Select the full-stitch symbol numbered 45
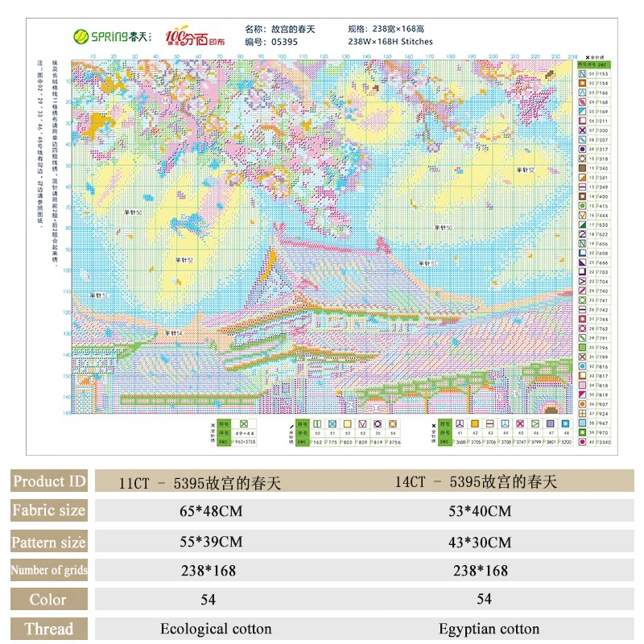Screen dimensions: 644x644 click(520, 423)
